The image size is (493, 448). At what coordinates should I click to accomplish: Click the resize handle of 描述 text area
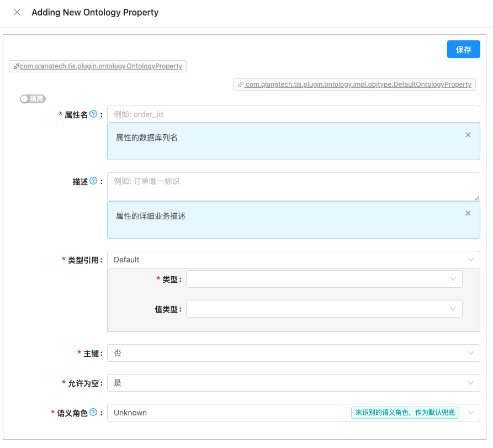[477, 198]
